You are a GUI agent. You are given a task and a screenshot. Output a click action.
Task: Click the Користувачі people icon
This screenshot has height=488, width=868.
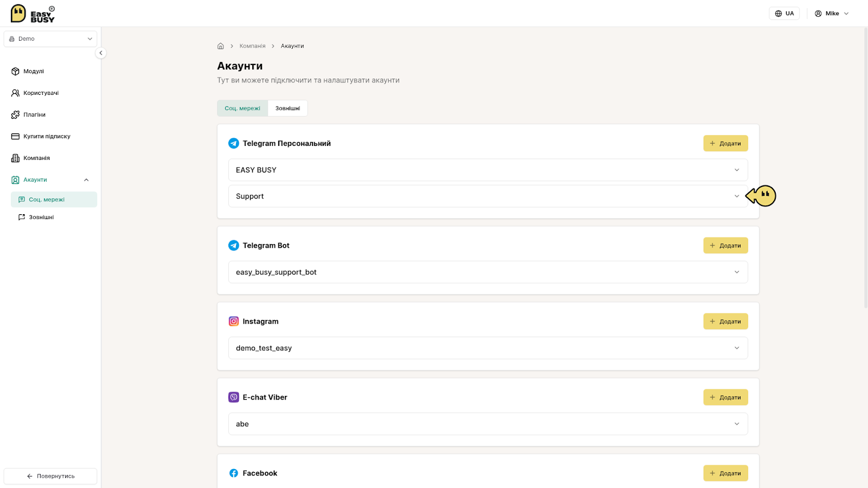(x=15, y=93)
